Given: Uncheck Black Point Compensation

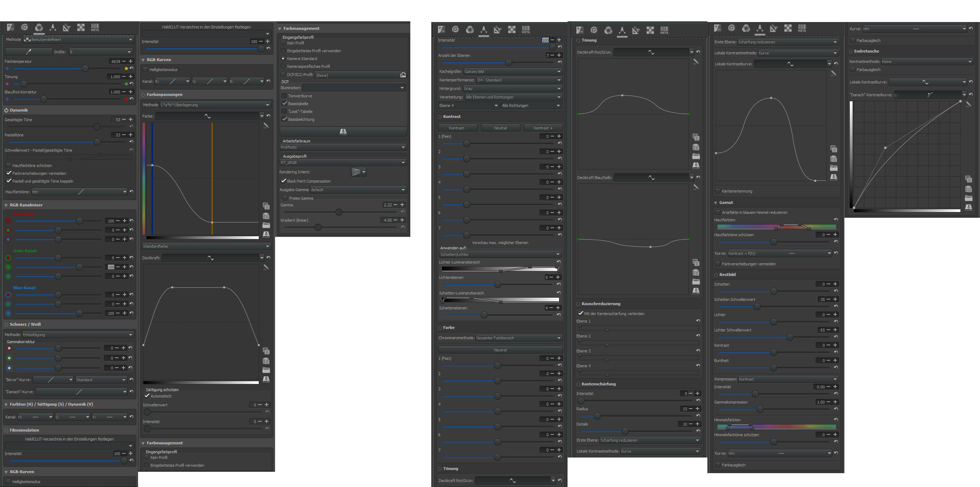Looking at the screenshot, I should [x=284, y=181].
